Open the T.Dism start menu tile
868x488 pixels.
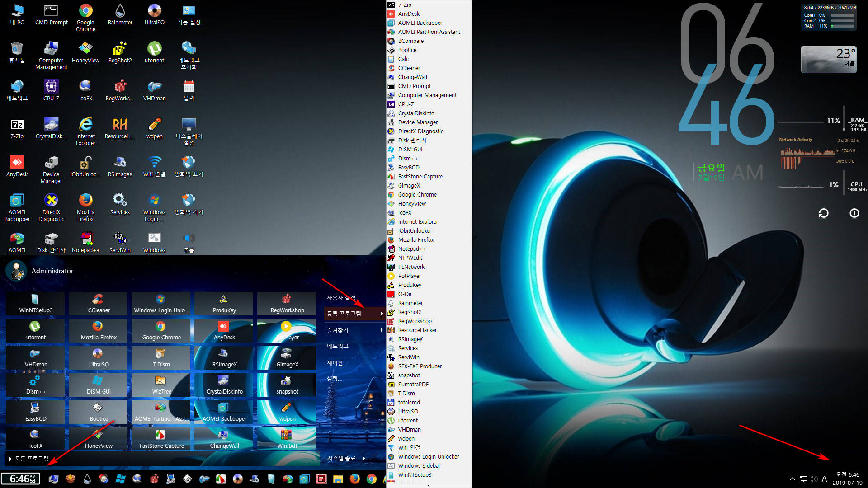coord(161,358)
